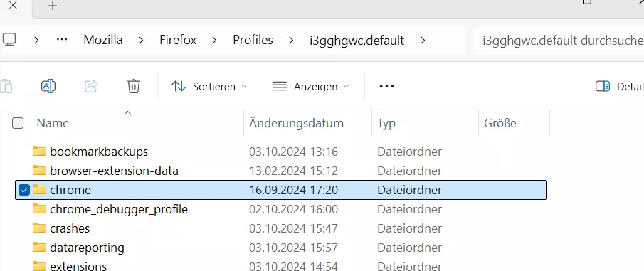Go to the Firefox breadcrumb folder
This screenshot has height=271, width=644.
[x=178, y=40]
